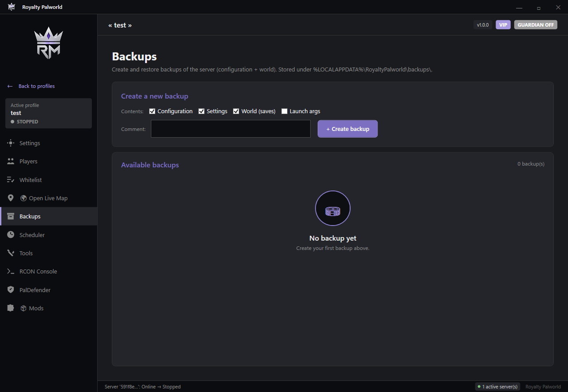568x392 pixels.
Task: Select Open Live Map in sidebar
Action: click(49, 198)
